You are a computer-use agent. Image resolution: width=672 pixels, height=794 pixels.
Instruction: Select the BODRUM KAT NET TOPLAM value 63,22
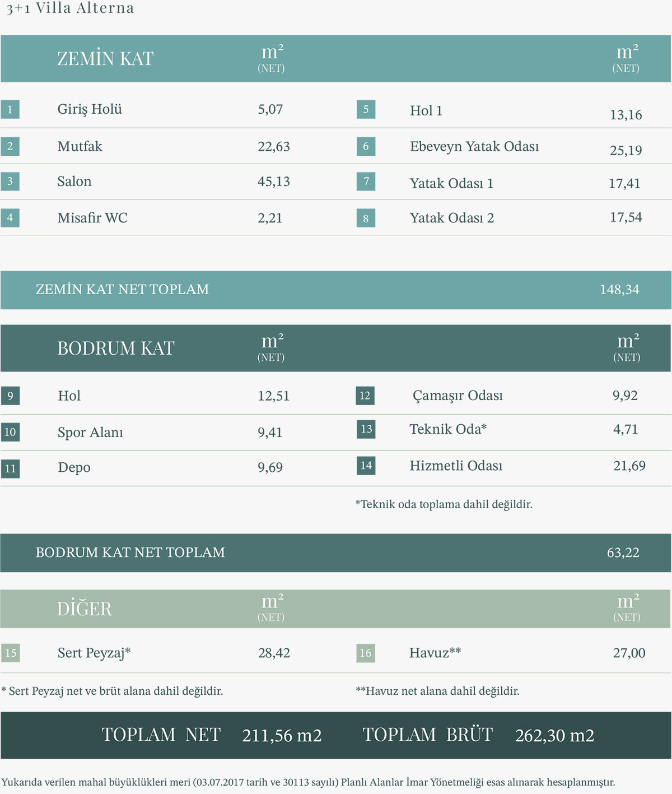coord(623,552)
